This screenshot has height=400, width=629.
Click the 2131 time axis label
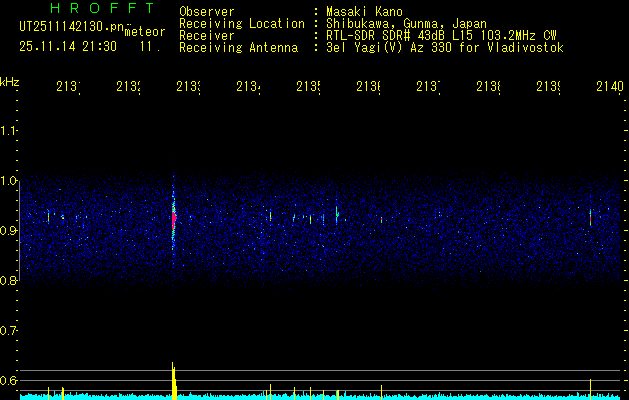click(x=68, y=87)
